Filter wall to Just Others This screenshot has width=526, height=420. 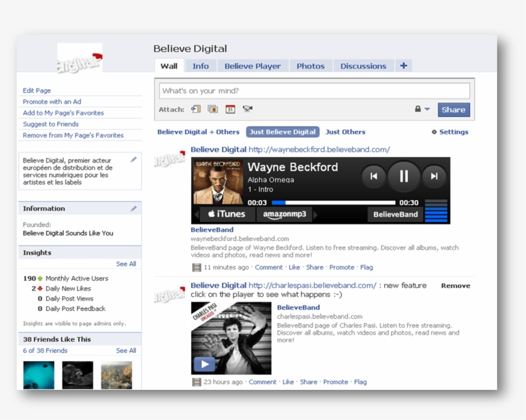345,132
